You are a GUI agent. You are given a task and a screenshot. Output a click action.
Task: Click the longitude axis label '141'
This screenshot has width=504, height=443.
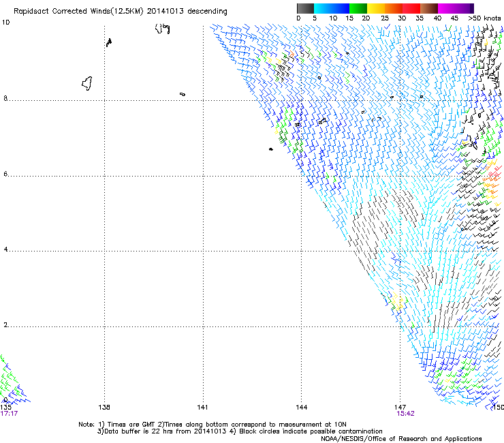click(202, 408)
